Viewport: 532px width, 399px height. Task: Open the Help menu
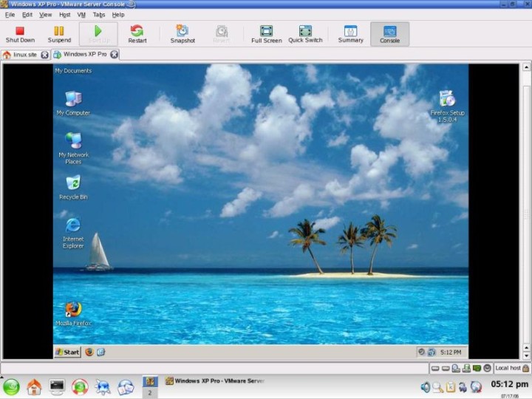(x=118, y=15)
